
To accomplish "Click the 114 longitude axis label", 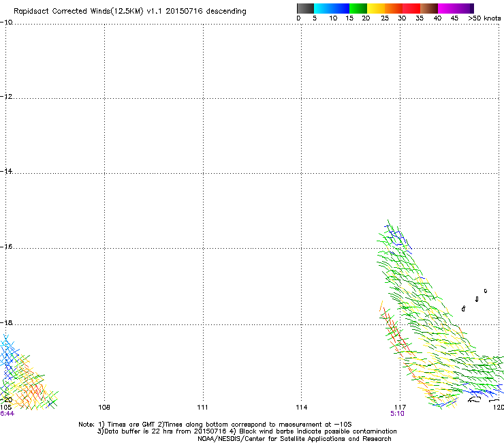I will (x=302, y=408).
